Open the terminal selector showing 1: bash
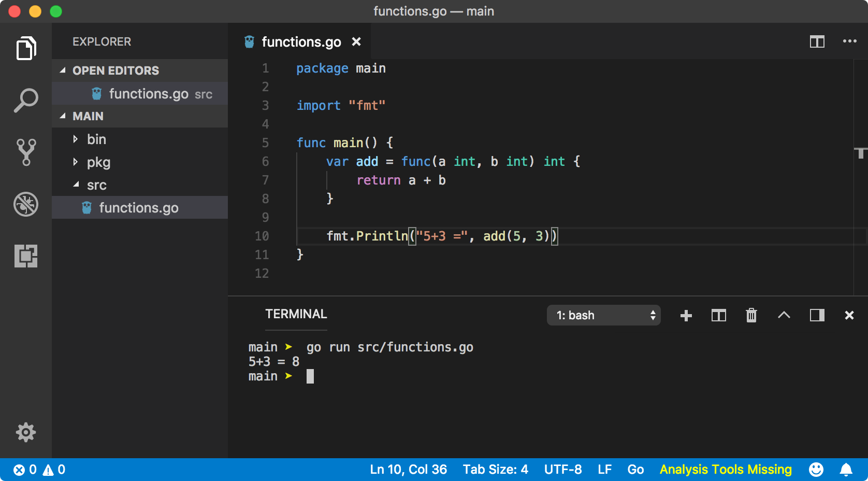Image resolution: width=868 pixels, height=481 pixels. 603,315
